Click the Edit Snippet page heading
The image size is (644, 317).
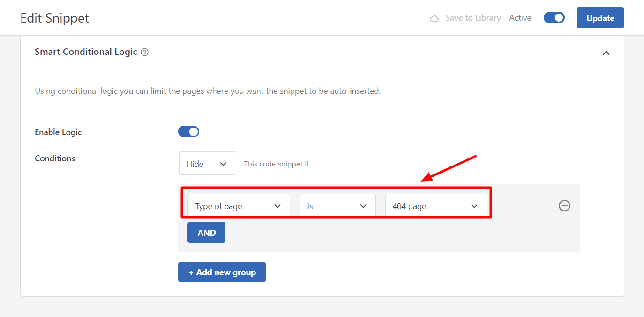pyautogui.click(x=55, y=18)
